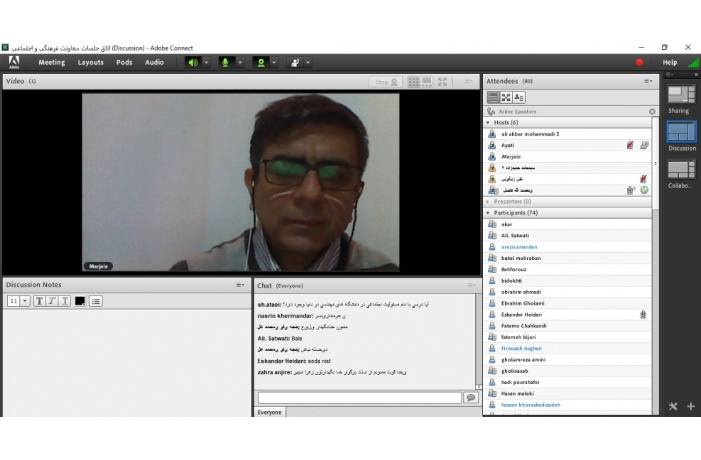The width and height of the screenshot is (701, 460).
Task: Select the Everyone chat tab
Action: pyautogui.click(x=270, y=412)
